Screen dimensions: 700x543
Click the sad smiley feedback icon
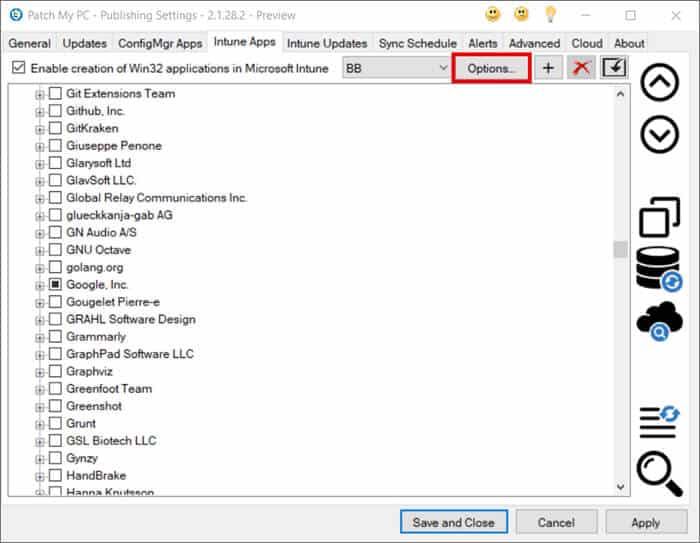521,15
